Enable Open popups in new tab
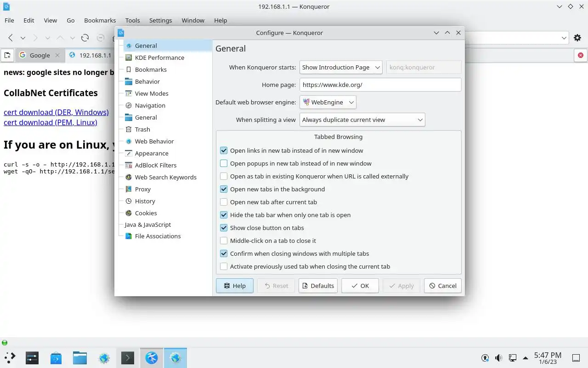The height and width of the screenshot is (368, 588). [224, 163]
